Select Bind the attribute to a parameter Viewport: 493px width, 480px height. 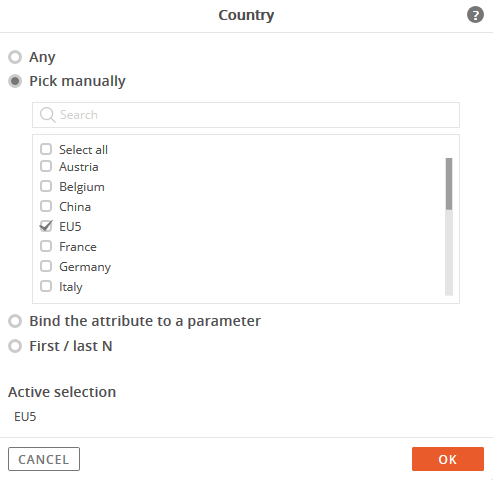tap(15, 321)
